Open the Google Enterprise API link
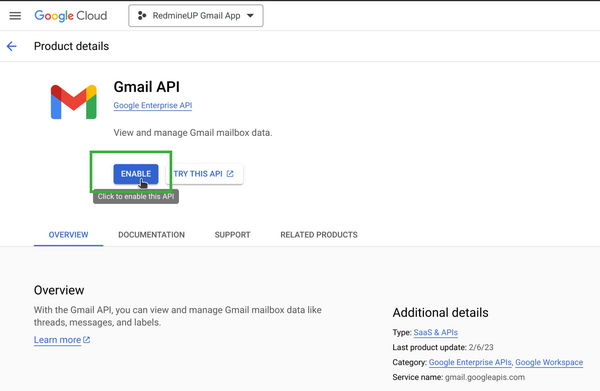Screen dimensions: 600x391 (153, 106)
